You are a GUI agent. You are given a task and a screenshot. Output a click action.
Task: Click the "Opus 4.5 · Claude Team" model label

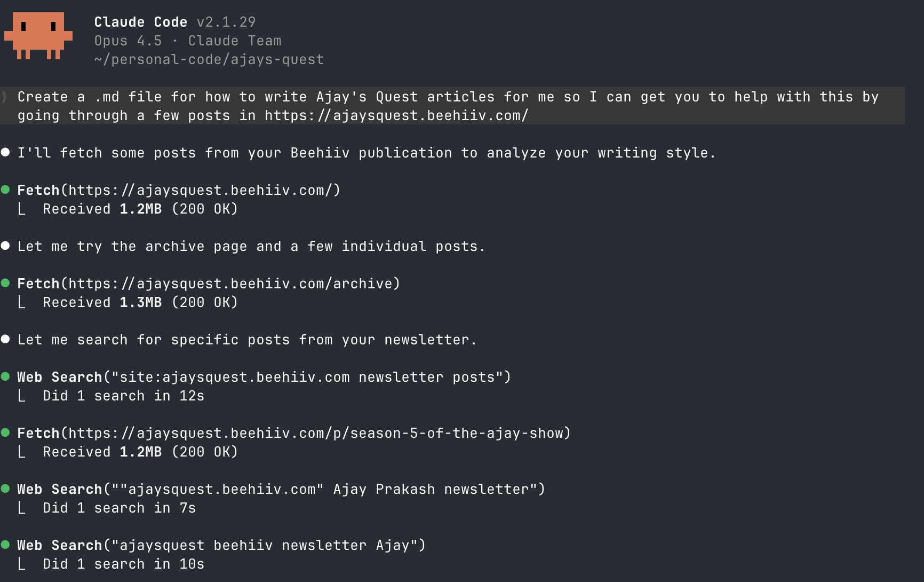pos(188,41)
